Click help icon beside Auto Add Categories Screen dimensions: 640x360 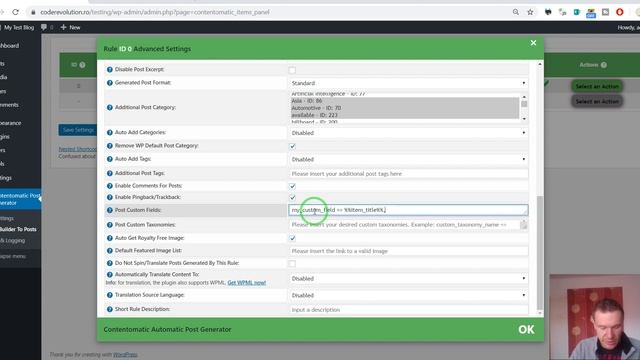(x=109, y=133)
